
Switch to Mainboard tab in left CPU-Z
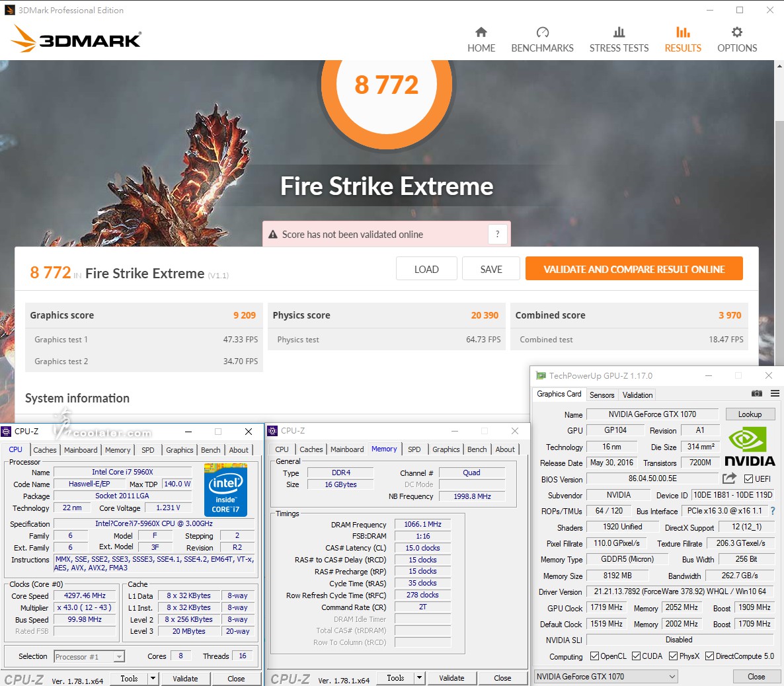81,450
